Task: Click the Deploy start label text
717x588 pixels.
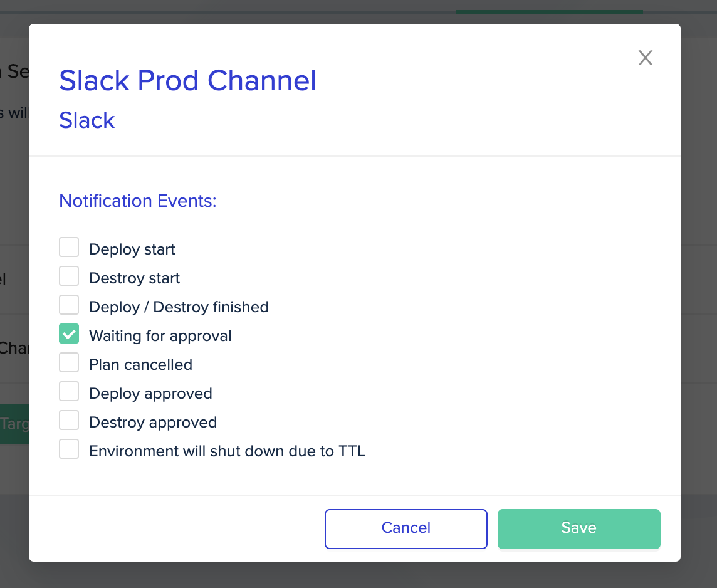Action: (x=132, y=249)
